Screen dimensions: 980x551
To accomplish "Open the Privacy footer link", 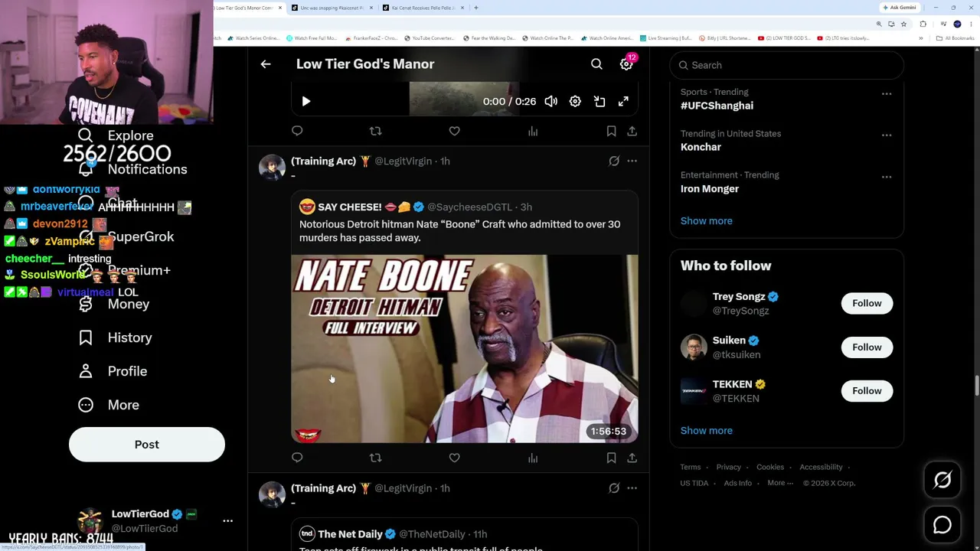I will coord(728,467).
